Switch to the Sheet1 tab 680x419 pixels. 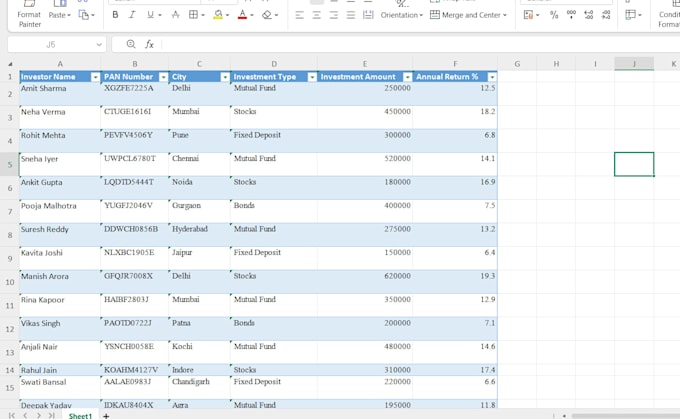[80, 416]
